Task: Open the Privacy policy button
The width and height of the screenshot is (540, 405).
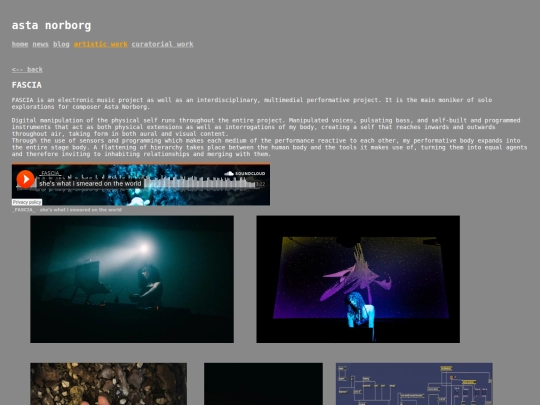Action: tap(27, 202)
